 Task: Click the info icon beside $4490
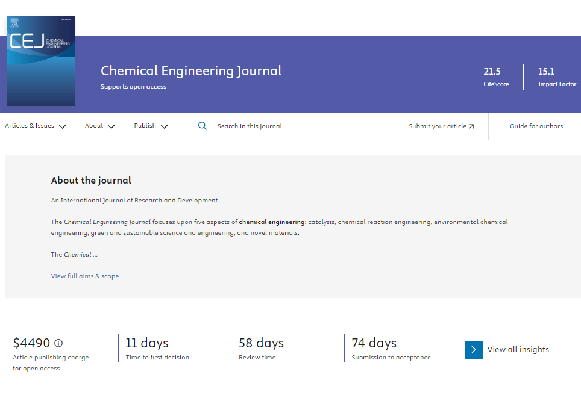click(59, 343)
